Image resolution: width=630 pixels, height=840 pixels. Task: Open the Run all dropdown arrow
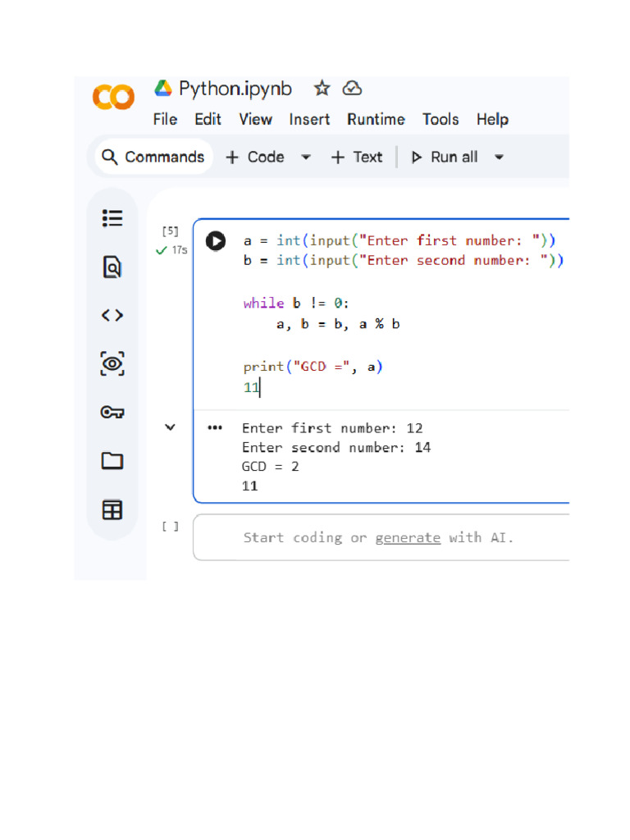point(500,157)
